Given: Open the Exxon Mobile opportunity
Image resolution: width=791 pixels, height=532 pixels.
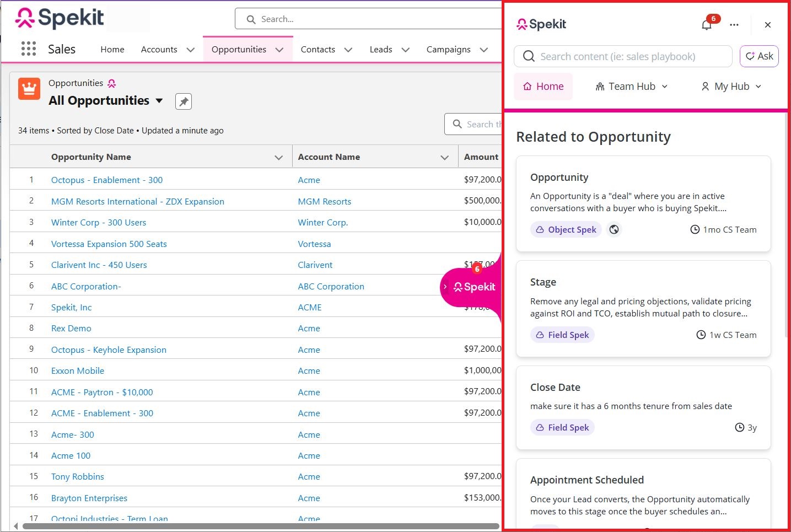Looking at the screenshot, I should point(78,370).
